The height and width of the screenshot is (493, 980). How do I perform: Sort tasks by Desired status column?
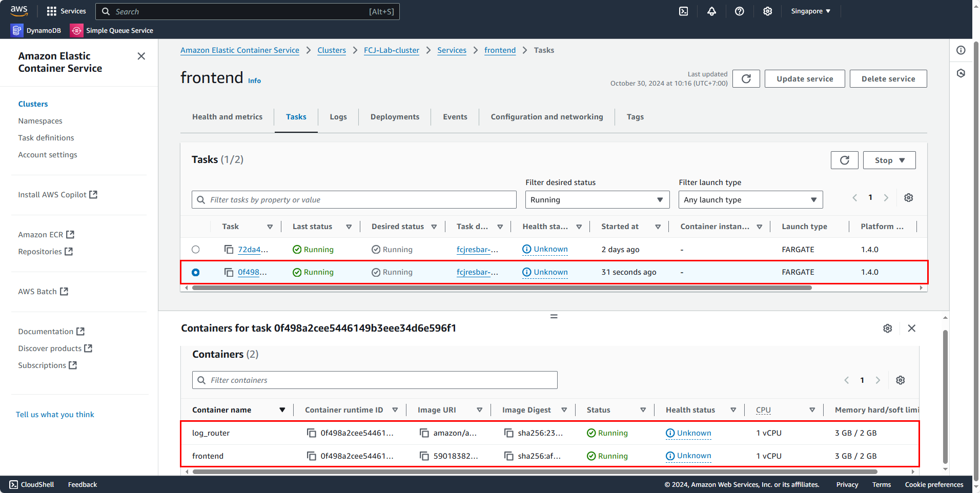point(434,227)
